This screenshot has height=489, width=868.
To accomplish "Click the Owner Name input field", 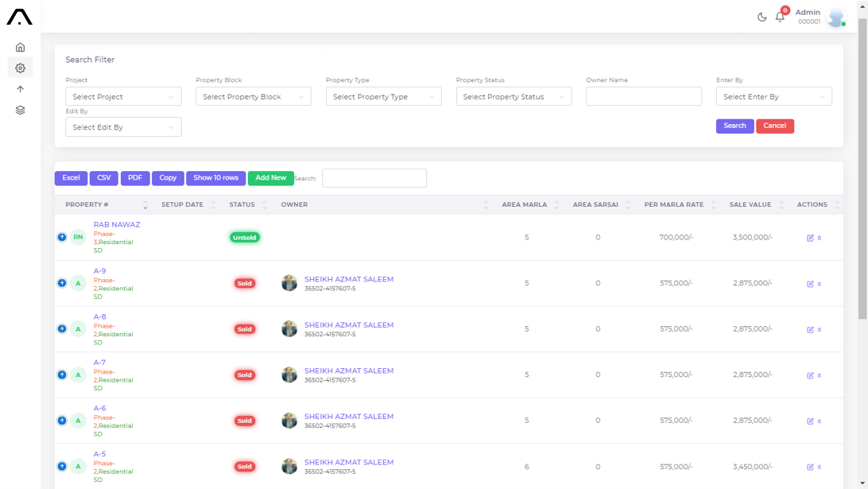I will (x=643, y=96).
